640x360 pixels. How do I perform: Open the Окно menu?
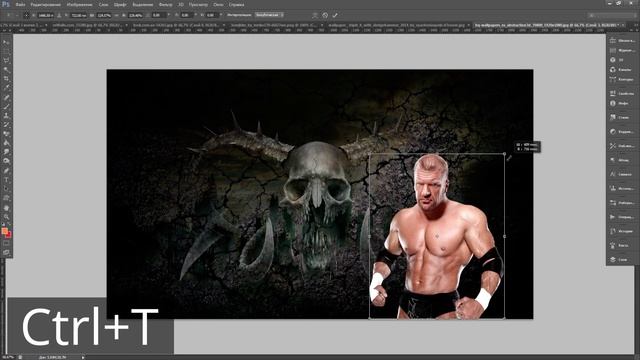(218, 4)
